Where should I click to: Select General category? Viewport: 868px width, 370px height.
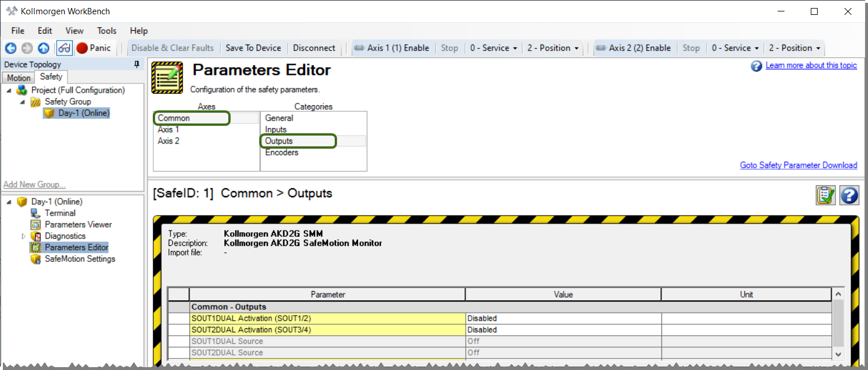(314, 118)
